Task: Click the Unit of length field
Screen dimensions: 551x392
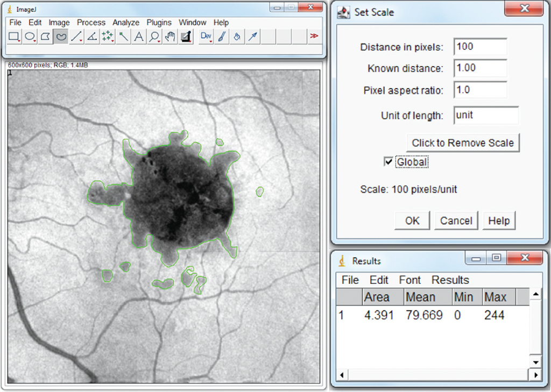Action: pyautogui.click(x=486, y=115)
